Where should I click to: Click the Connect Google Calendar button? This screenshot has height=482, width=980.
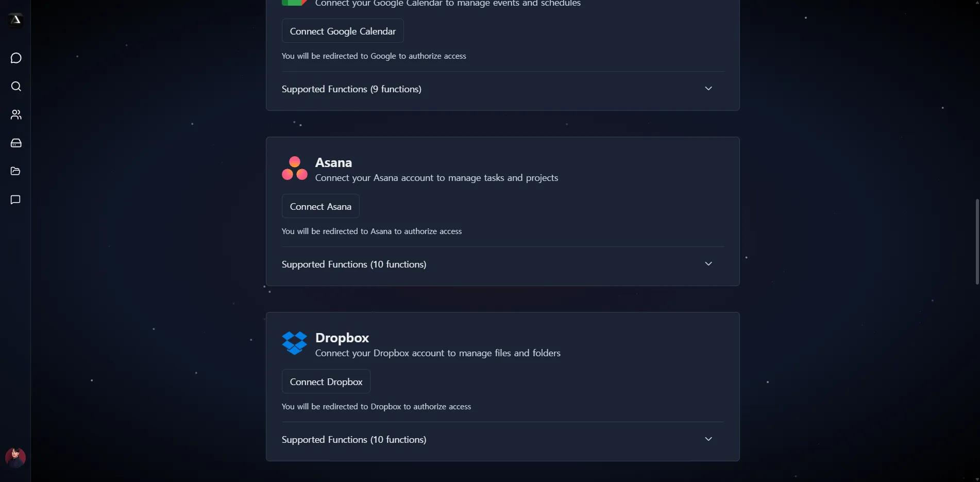click(x=343, y=31)
